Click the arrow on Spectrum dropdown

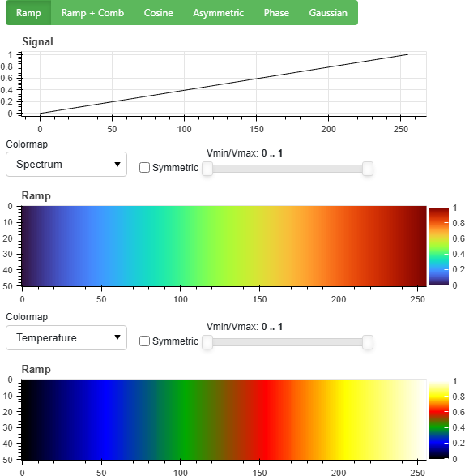coord(117,165)
